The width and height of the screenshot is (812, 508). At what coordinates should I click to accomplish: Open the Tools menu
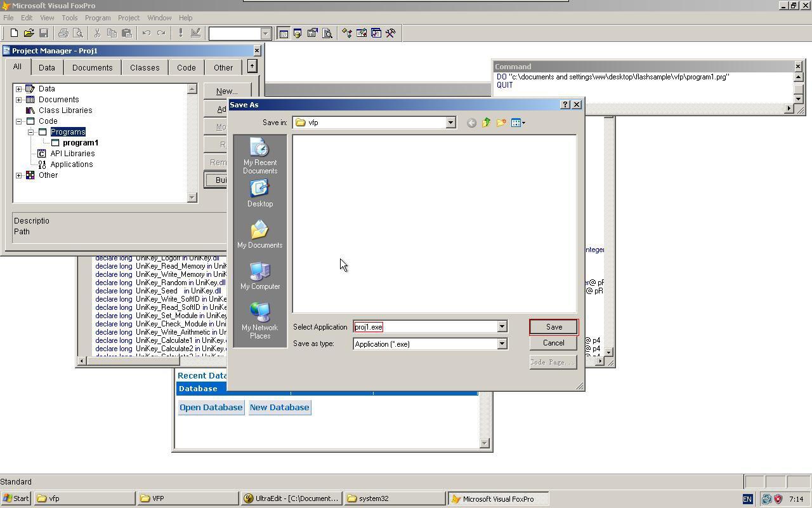69,18
